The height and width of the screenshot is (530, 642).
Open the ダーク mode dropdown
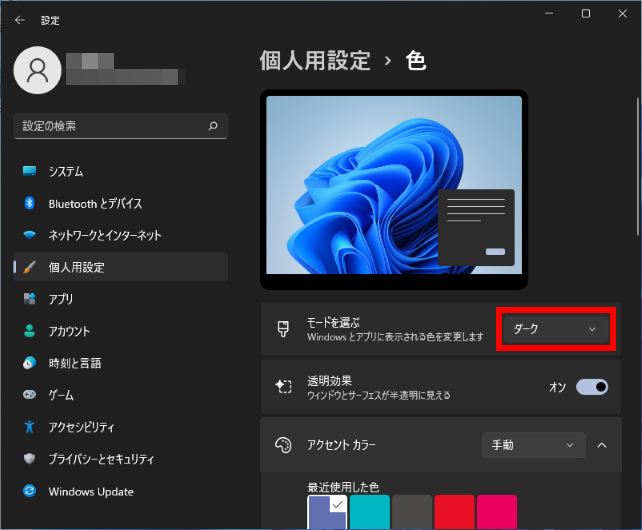click(x=556, y=329)
